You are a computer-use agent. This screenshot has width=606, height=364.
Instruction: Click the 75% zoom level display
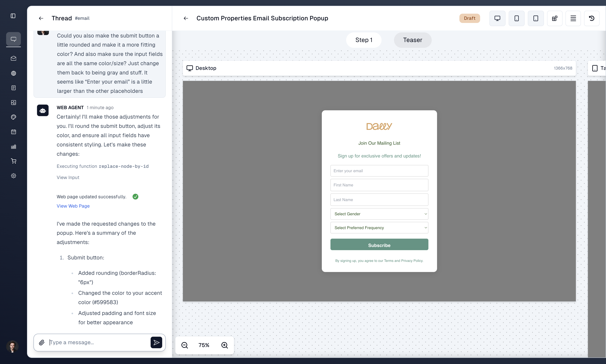204,345
